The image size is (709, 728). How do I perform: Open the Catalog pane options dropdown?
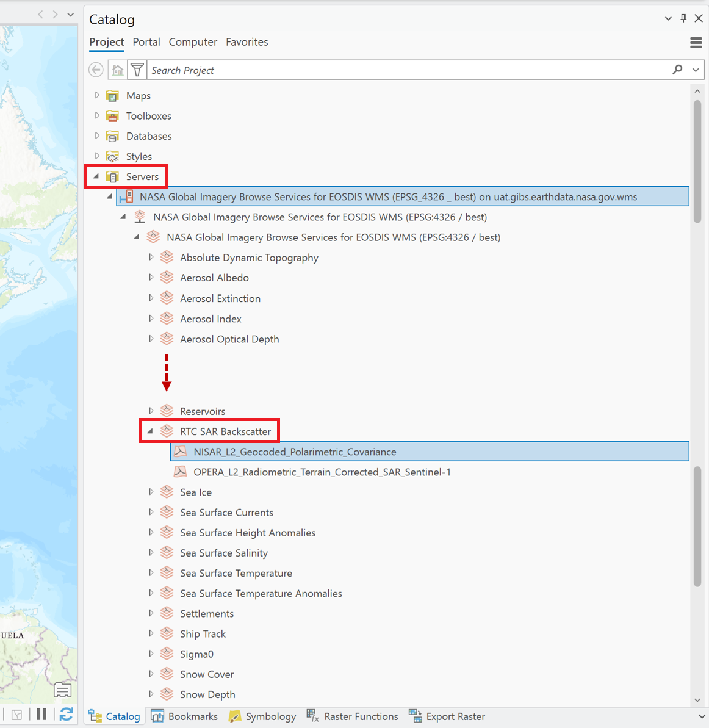point(668,18)
